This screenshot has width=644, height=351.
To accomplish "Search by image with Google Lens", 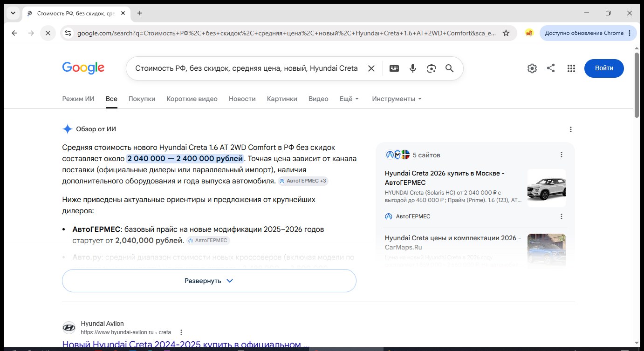I will pyautogui.click(x=432, y=68).
